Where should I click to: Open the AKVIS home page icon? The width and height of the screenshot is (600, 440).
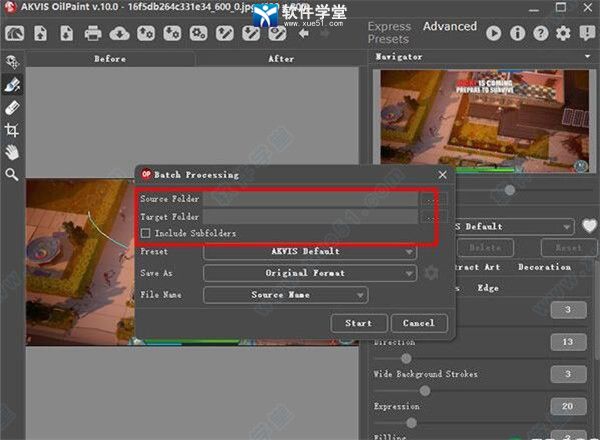pyautogui.click(x=15, y=33)
